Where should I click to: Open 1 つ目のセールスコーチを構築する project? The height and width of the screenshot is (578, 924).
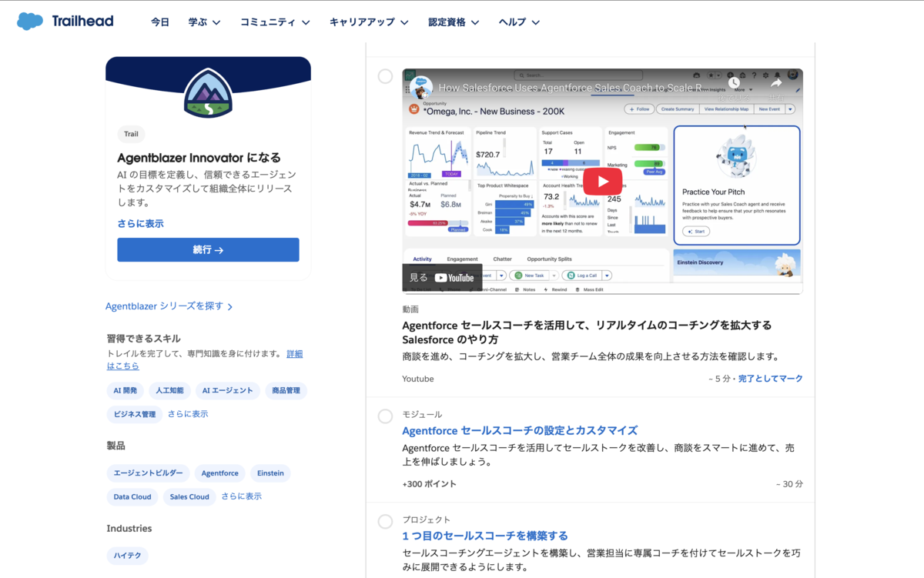tap(485, 536)
